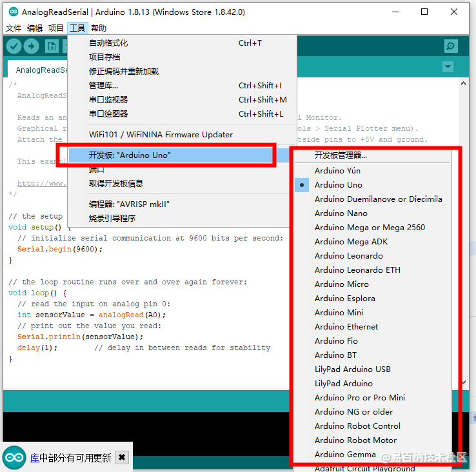Select the Arduino Leonardo board
Screen dimensions: 476x472
[373, 256]
